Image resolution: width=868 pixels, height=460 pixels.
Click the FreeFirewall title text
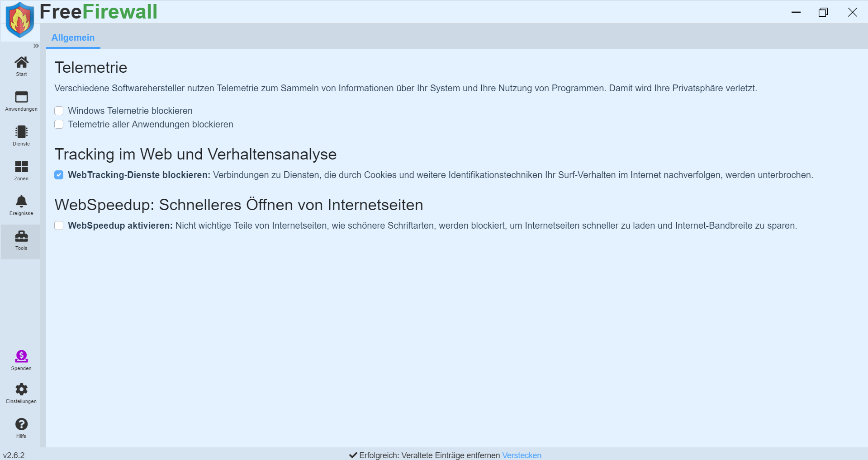pos(99,12)
